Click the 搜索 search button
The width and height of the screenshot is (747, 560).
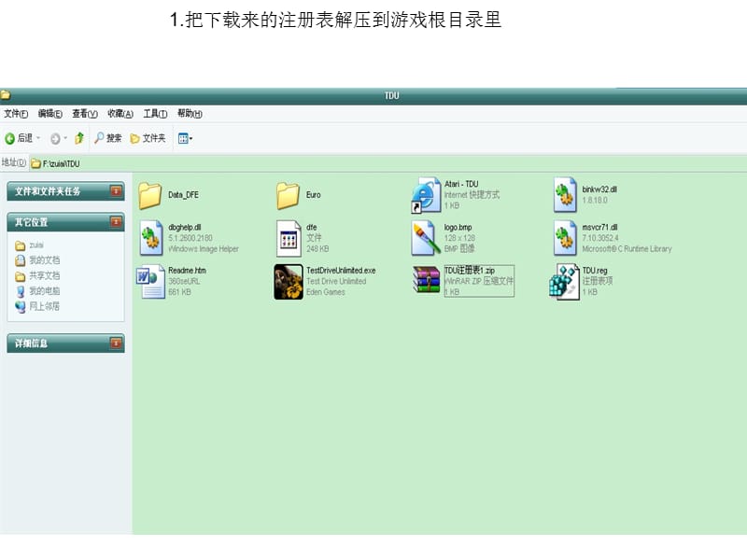(107, 138)
